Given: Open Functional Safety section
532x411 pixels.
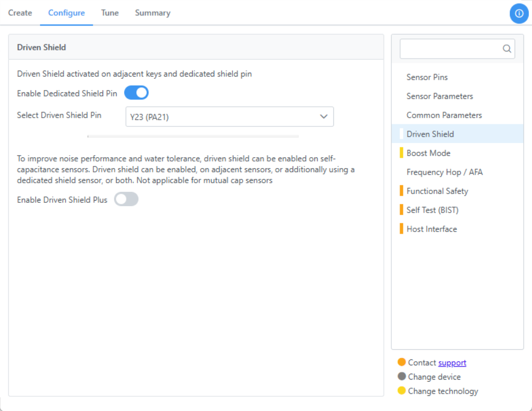Looking at the screenshot, I should [x=457, y=191].
